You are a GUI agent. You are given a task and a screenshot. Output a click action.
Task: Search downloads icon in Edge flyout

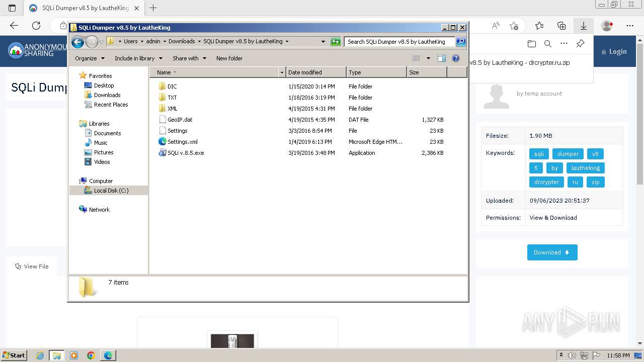[x=548, y=44]
